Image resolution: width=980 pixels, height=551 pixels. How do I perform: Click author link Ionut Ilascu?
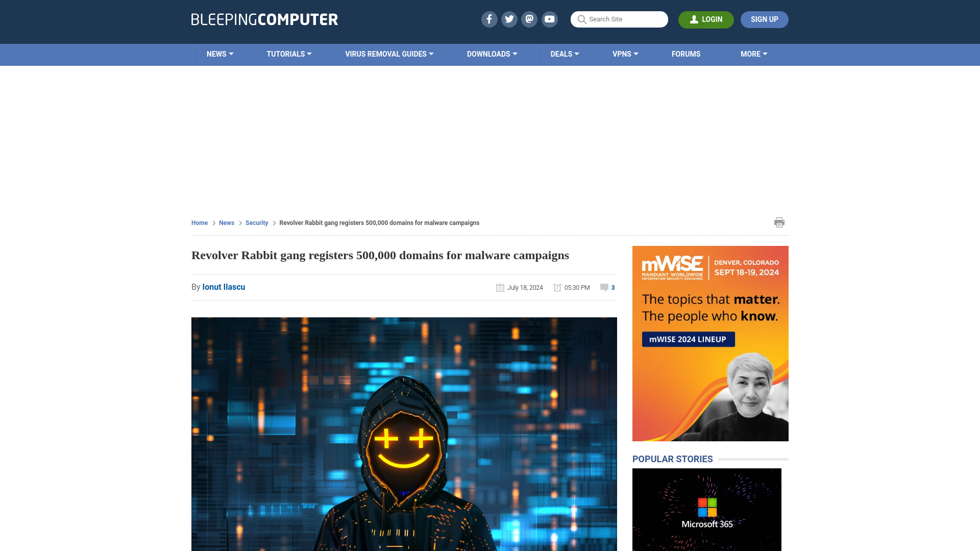pyautogui.click(x=224, y=287)
